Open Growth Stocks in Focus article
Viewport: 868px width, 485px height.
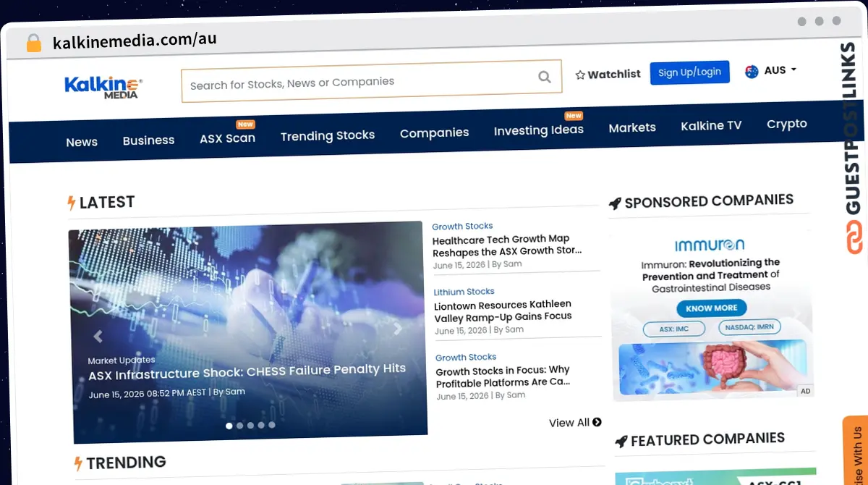(x=503, y=376)
